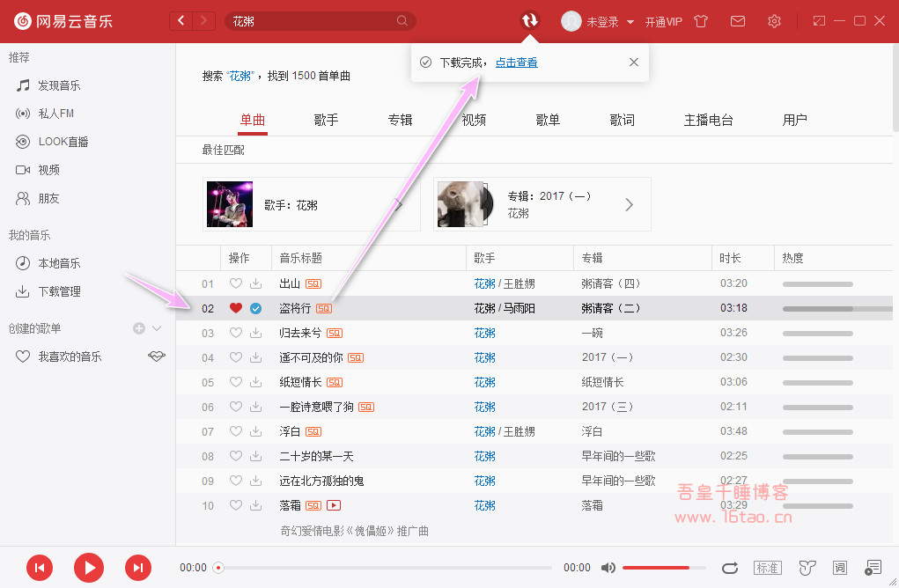
Task: Unlike the song 盗将行 red heart
Action: (x=235, y=309)
